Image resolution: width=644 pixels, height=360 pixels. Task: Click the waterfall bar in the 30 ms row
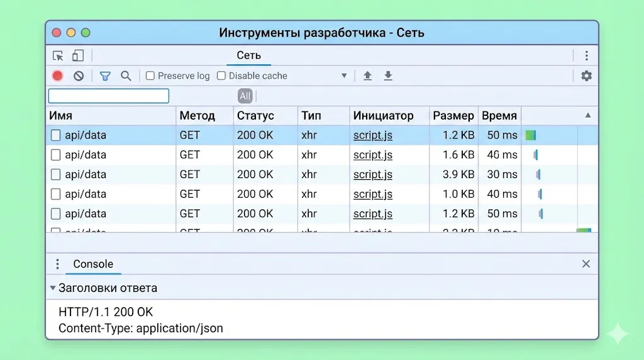pyautogui.click(x=538, y=175)
